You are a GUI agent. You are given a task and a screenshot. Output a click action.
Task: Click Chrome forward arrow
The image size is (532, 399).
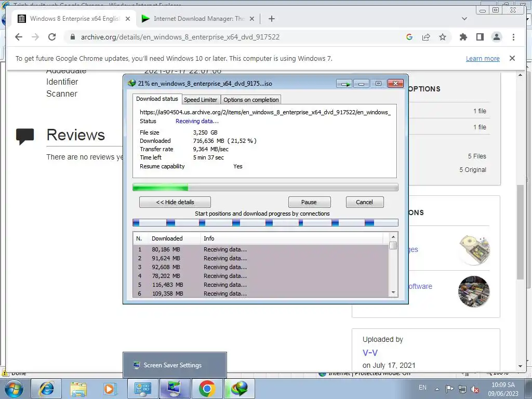click(35, 37)
